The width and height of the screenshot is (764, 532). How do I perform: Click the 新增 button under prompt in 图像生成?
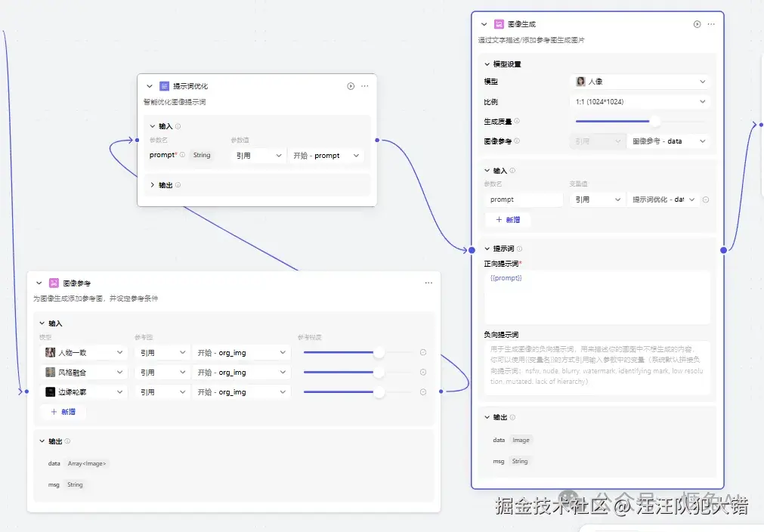(507, 219)
